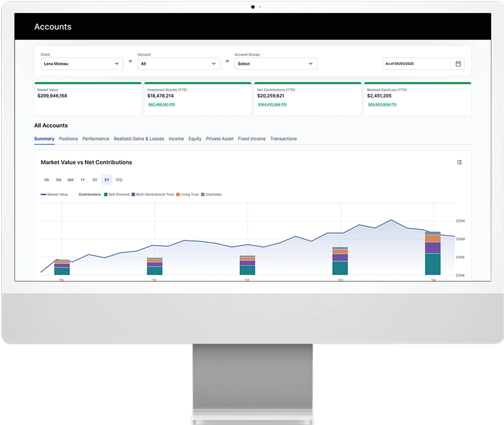The image size is (504, 425).
Task: Click the Charitable legend color swatch
Action: 202,195
